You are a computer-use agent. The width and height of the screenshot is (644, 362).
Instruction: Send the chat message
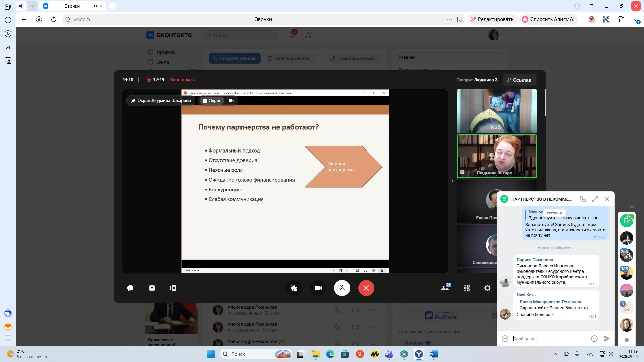pos(606,339)
